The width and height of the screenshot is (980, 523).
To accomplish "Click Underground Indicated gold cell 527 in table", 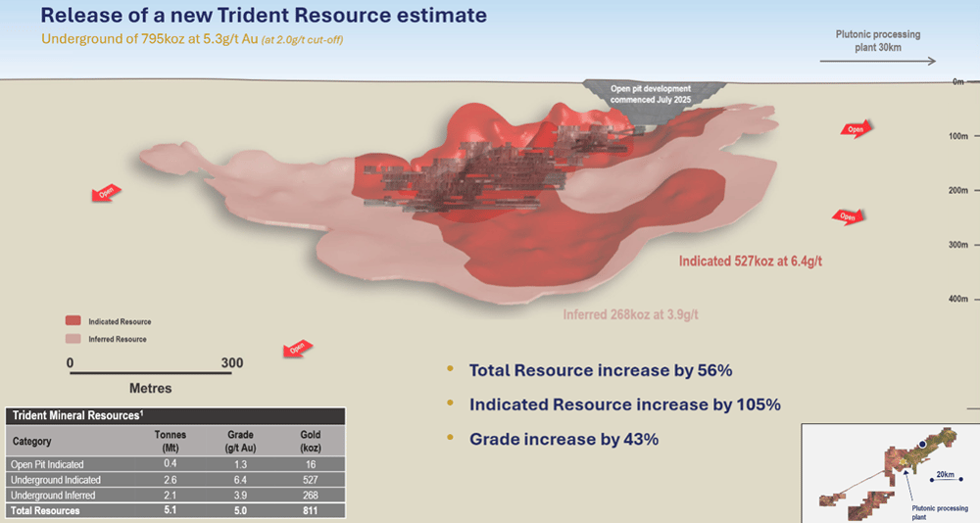I will point(311,480).
